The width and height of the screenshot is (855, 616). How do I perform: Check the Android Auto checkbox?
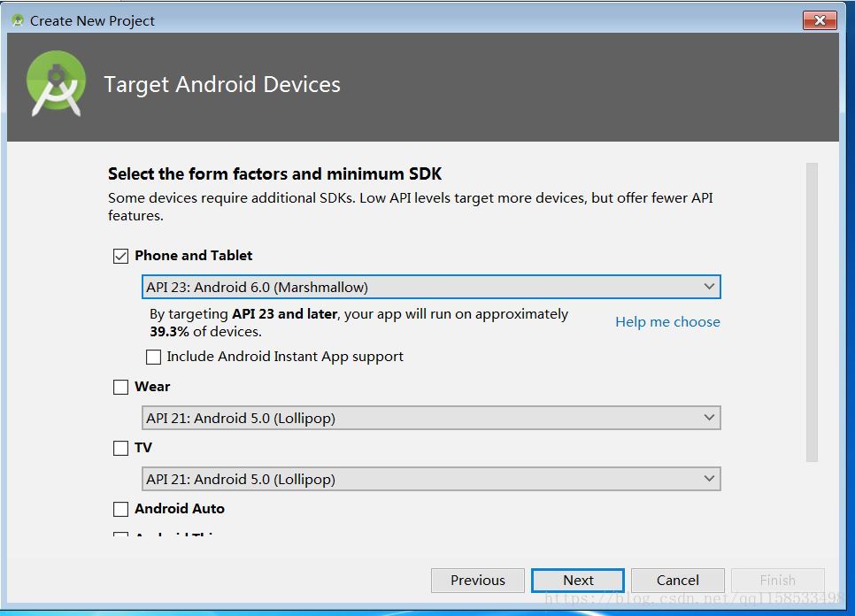click(x=120, y=509)
